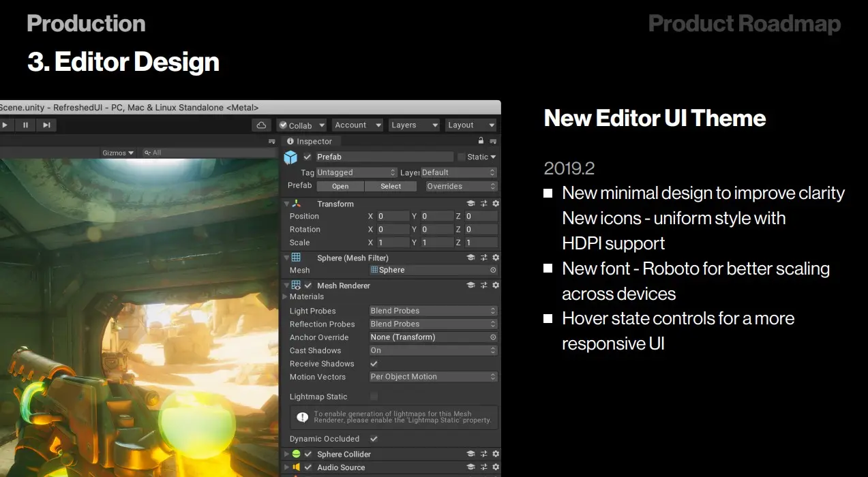Open Transform component gear settings
868x477 pixels.
(x=496, y=203)
